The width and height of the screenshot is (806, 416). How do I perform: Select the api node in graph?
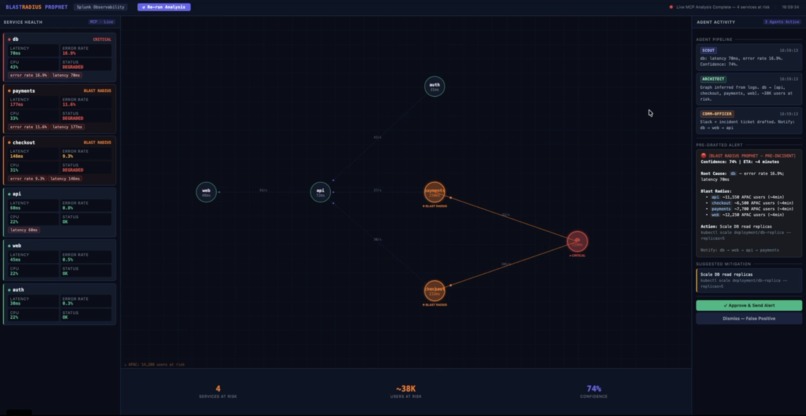(320, 192)
